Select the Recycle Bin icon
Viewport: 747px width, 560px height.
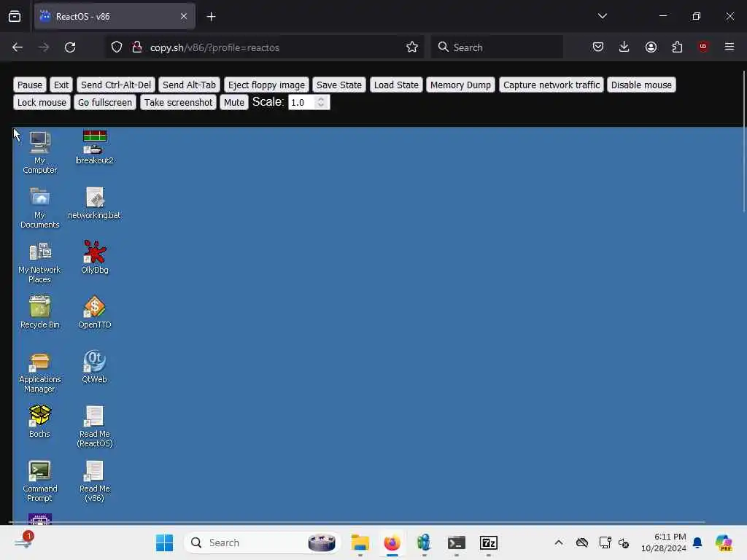click(x=39, y=312)
